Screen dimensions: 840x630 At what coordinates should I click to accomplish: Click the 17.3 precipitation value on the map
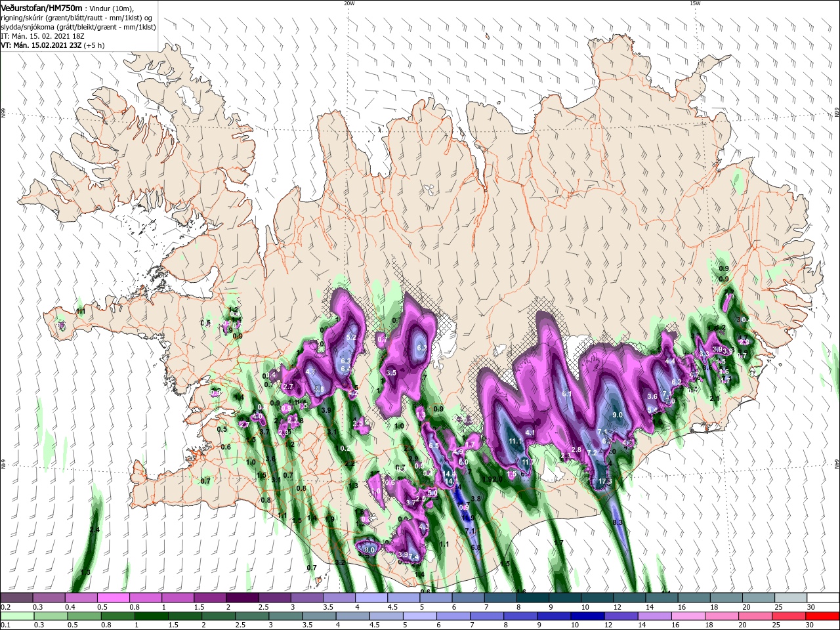click(605, 482)
